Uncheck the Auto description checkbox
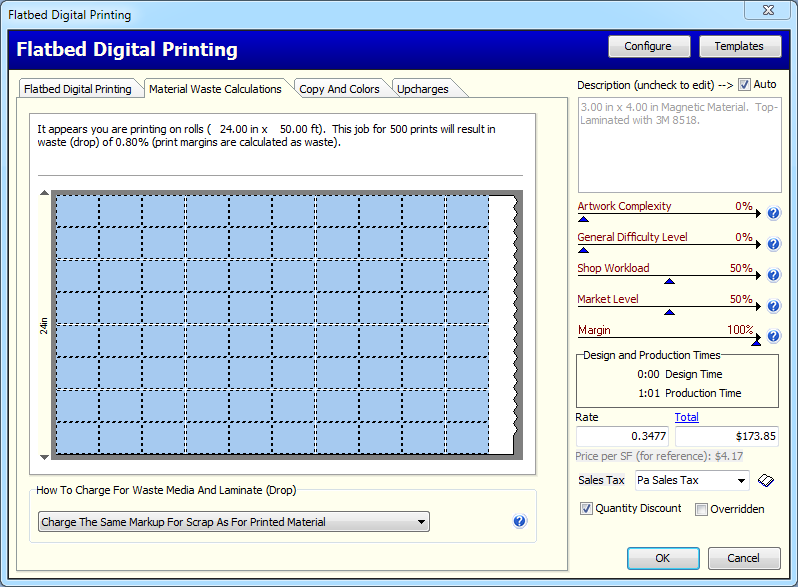798x587 pixels. coord(744,85)
